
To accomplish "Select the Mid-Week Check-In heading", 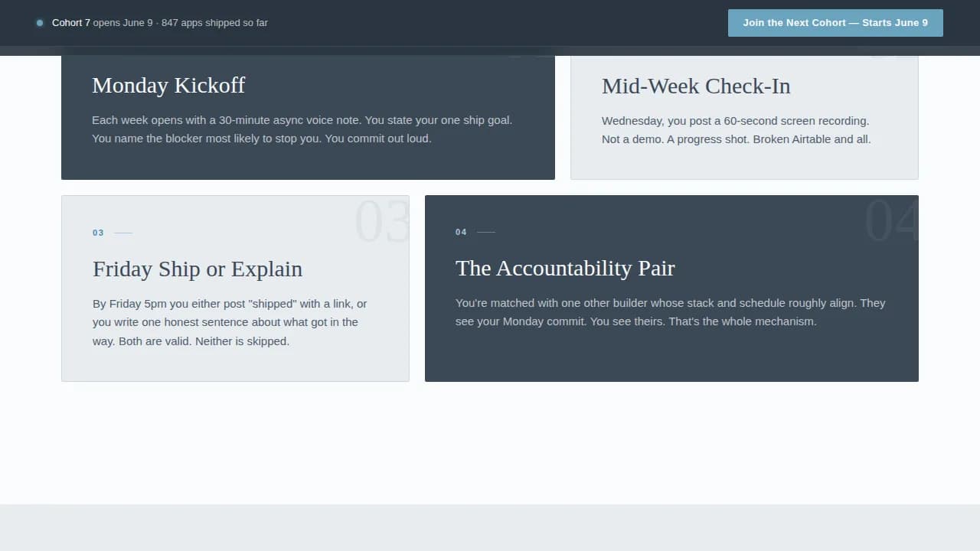I will pyautogui.click(x=696, y=86).
